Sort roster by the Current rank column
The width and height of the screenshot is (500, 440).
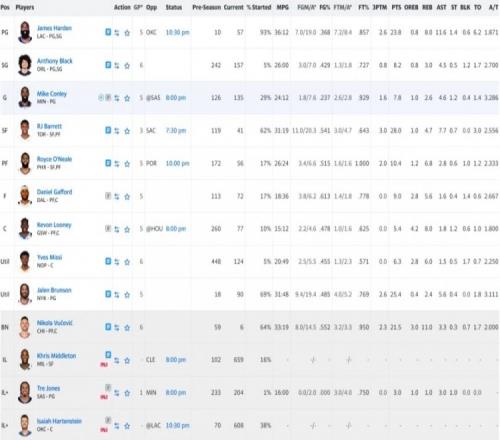click(x=233, y=7)
